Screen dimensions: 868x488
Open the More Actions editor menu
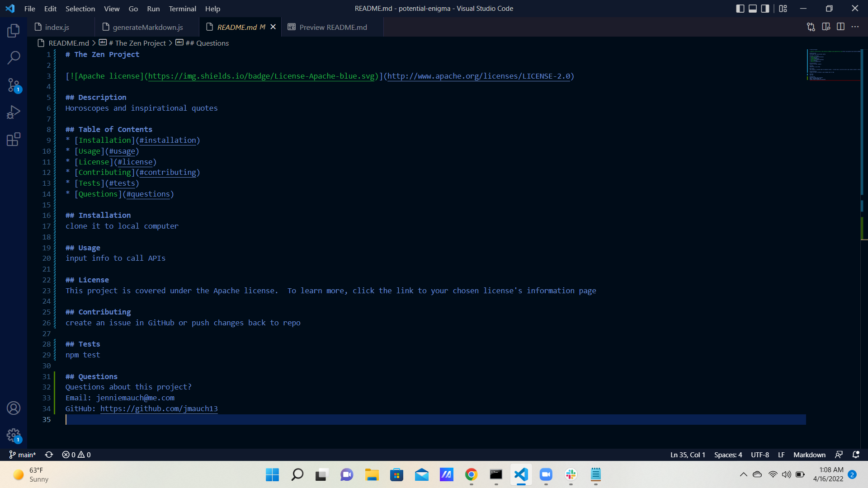[855, 27]
